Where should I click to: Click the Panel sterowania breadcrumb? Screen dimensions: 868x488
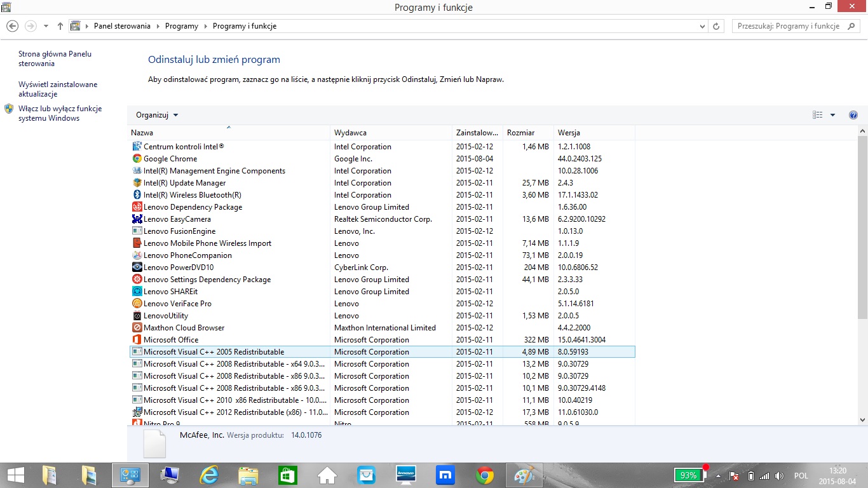(122, 26)
